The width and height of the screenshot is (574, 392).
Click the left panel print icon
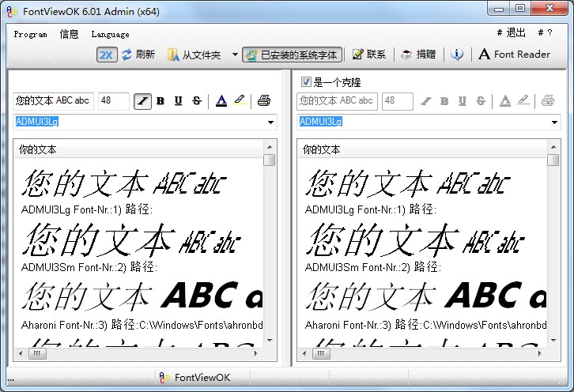click(x=264, y=101)
